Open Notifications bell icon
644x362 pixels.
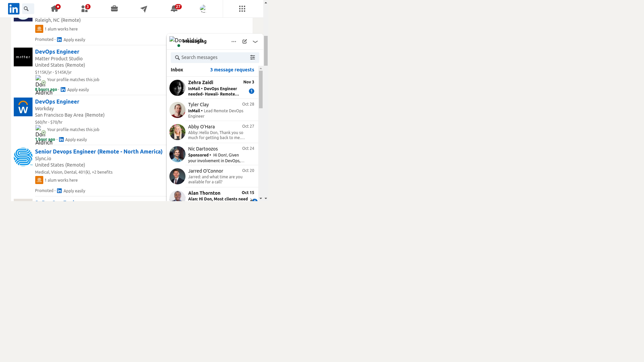pos(174,9)
